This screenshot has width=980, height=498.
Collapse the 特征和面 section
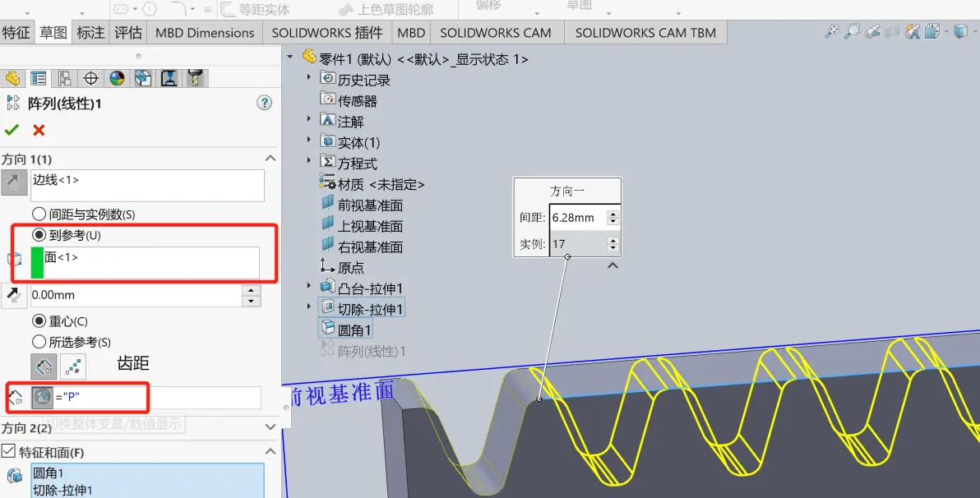(270, 451)
